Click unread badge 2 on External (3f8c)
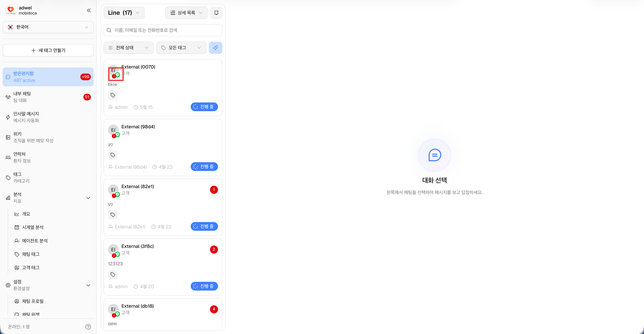This screenshot has height=334, width=644. tap(214, 250)
